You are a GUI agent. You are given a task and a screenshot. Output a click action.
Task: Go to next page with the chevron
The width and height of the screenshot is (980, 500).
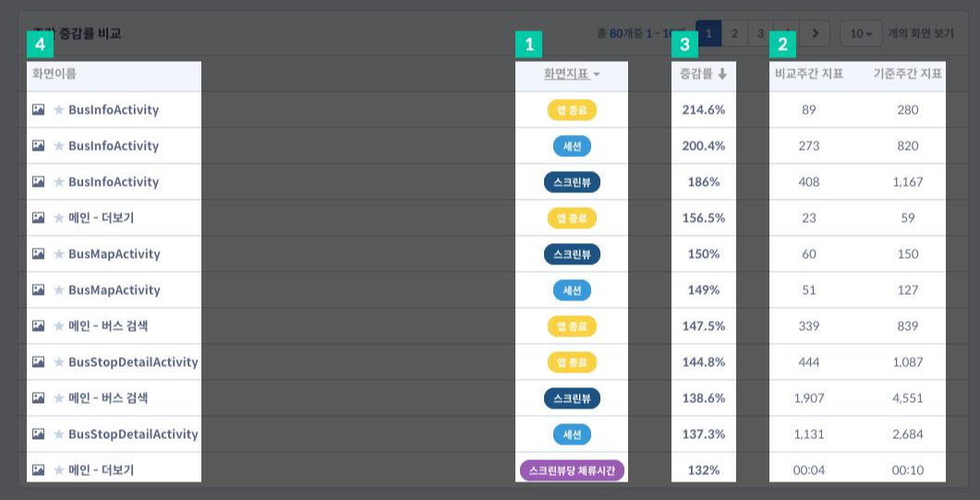pos(815,33)
